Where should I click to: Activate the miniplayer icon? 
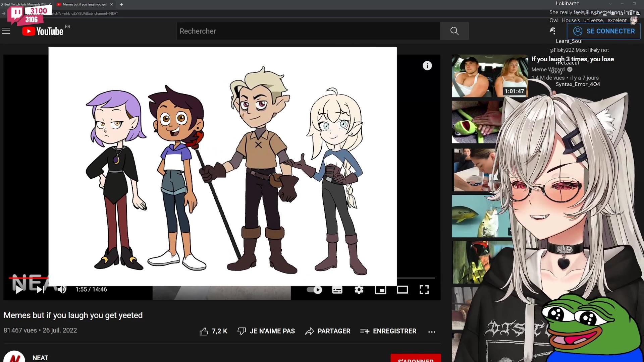[x=380, y=290]
